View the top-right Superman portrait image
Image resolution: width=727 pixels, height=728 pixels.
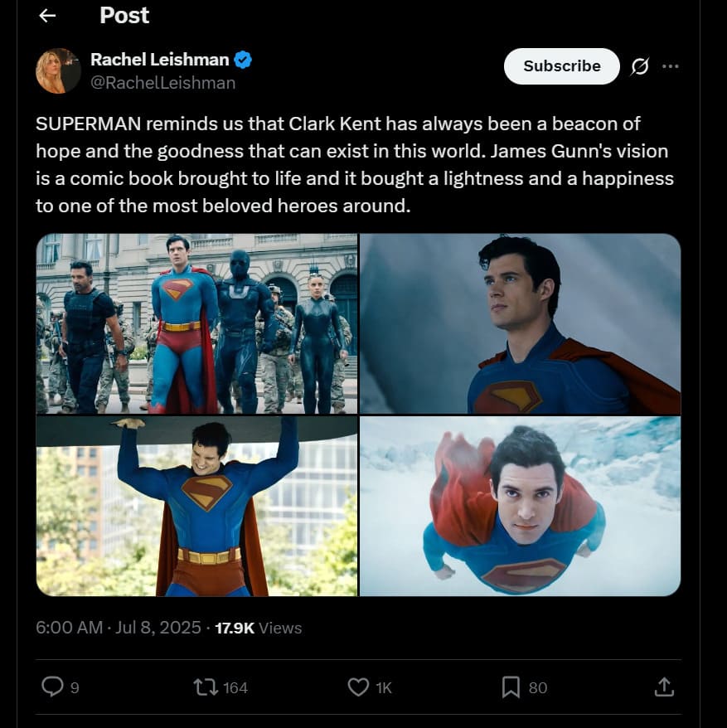521,323
